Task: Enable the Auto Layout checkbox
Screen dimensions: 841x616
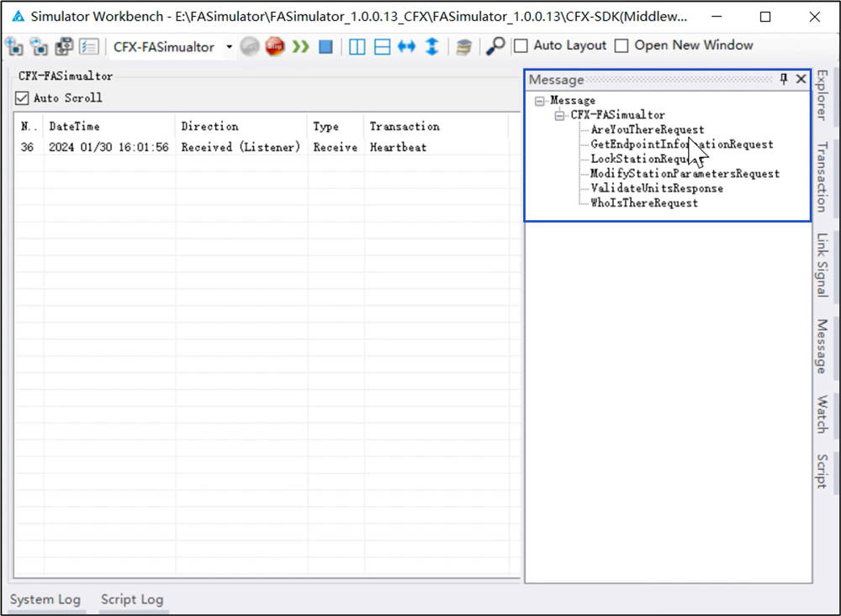Action: tap(521, 45)
